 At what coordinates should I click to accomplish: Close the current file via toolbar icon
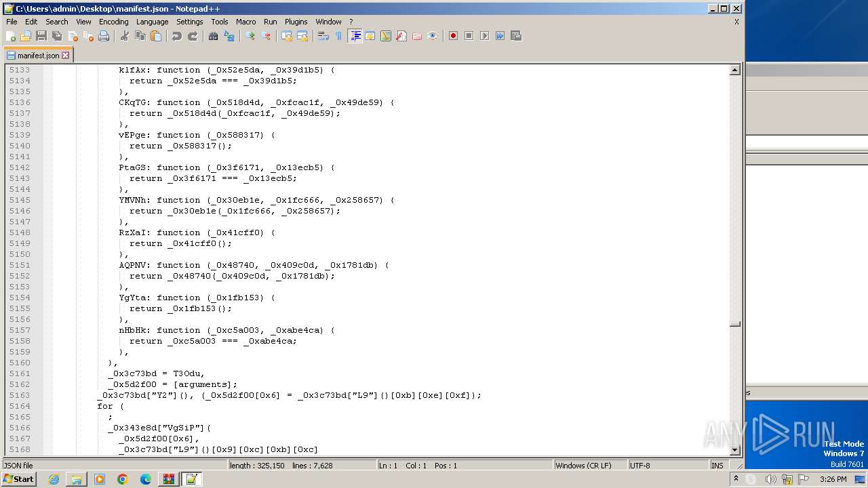(x=73, y=36)
